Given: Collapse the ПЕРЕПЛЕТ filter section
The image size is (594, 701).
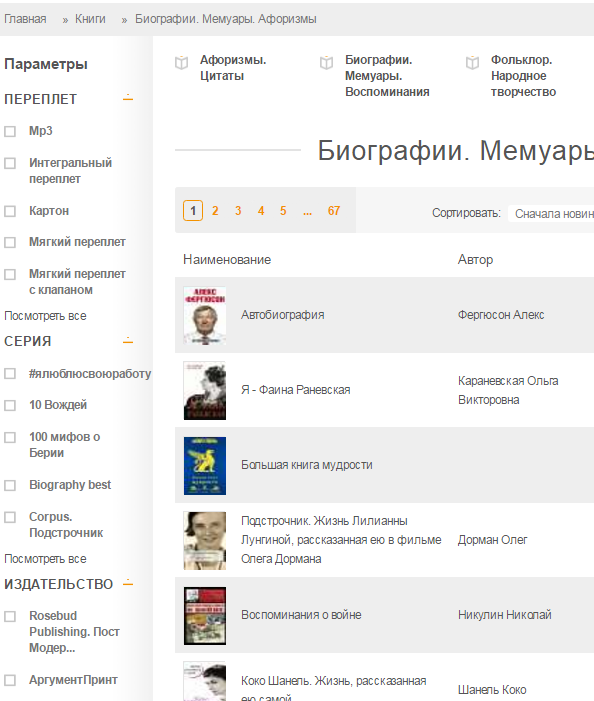Looking at the screenshot, I should (128, 98).
